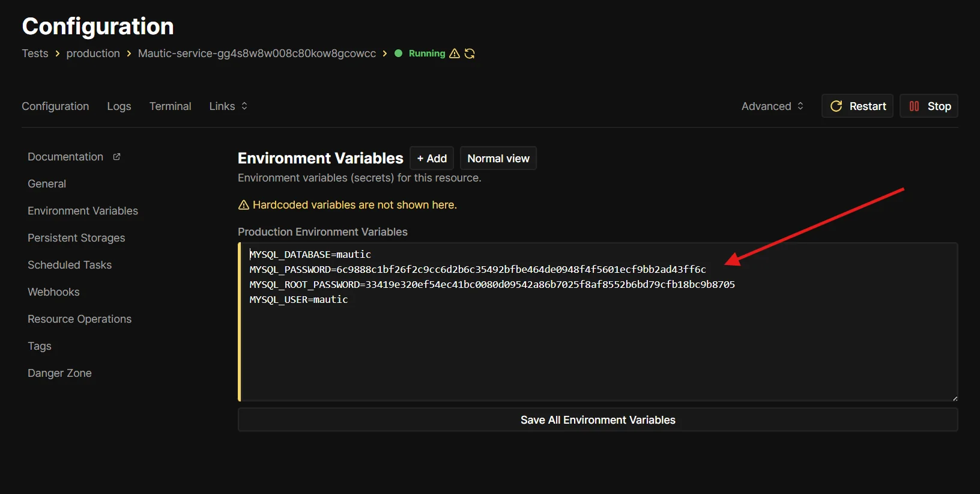Click the refresh status icon next to Running

click(x=470, y=53)
